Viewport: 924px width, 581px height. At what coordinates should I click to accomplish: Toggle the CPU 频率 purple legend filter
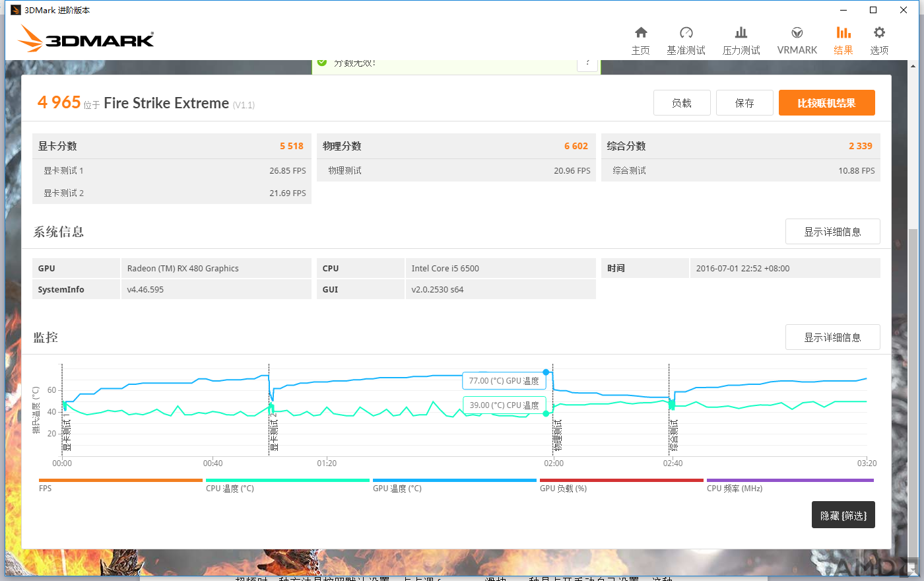[x=790, y=485]
